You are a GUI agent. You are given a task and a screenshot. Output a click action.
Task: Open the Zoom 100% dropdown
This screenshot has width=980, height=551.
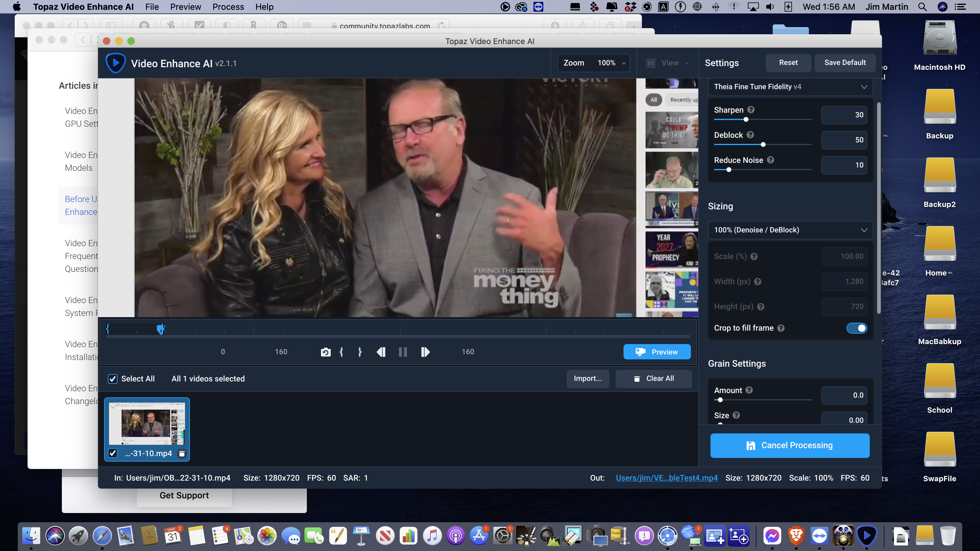594,63
